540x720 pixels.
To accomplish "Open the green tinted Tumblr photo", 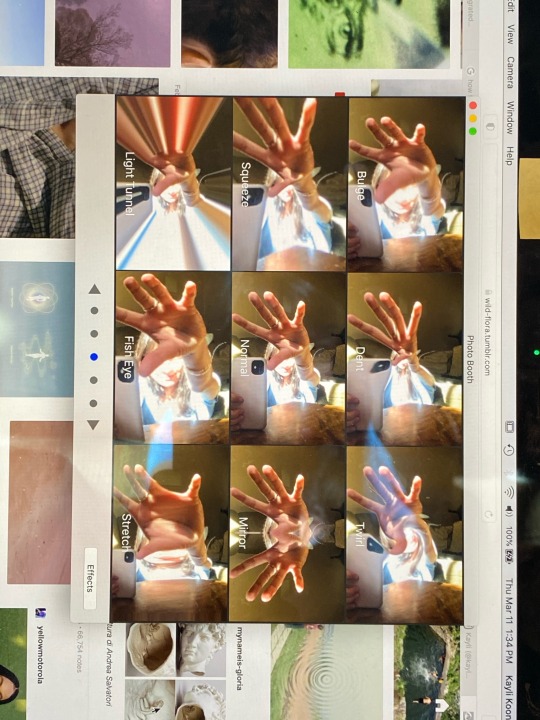I will click(x=368, y=34).
